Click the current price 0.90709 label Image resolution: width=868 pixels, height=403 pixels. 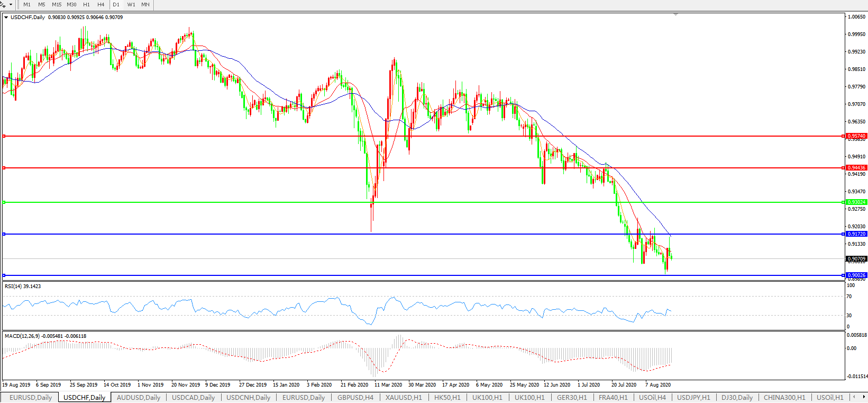tap(856, 259)
